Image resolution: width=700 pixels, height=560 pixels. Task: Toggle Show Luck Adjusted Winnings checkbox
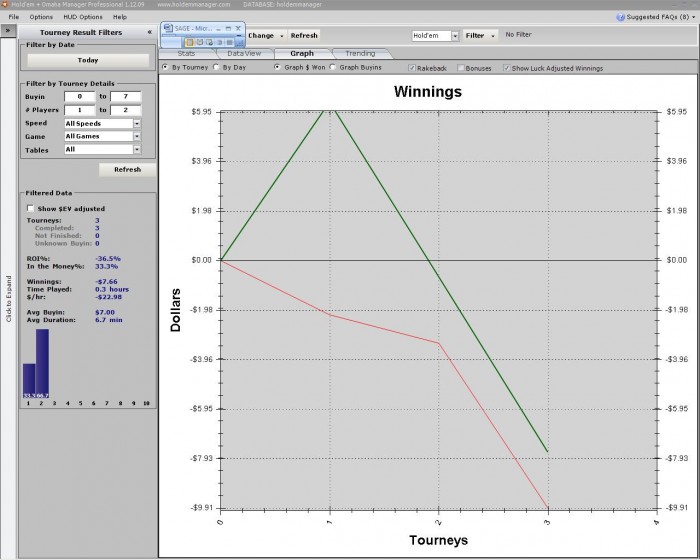pos(506,68)
